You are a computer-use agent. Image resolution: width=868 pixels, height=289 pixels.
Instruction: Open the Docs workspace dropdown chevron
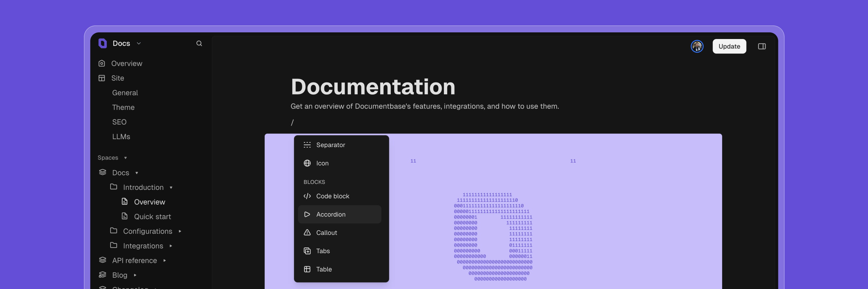(139, 43)
